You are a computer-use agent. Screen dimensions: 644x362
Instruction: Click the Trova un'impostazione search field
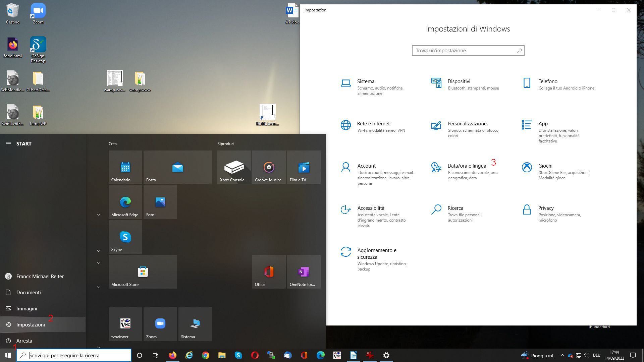point(468,50)
